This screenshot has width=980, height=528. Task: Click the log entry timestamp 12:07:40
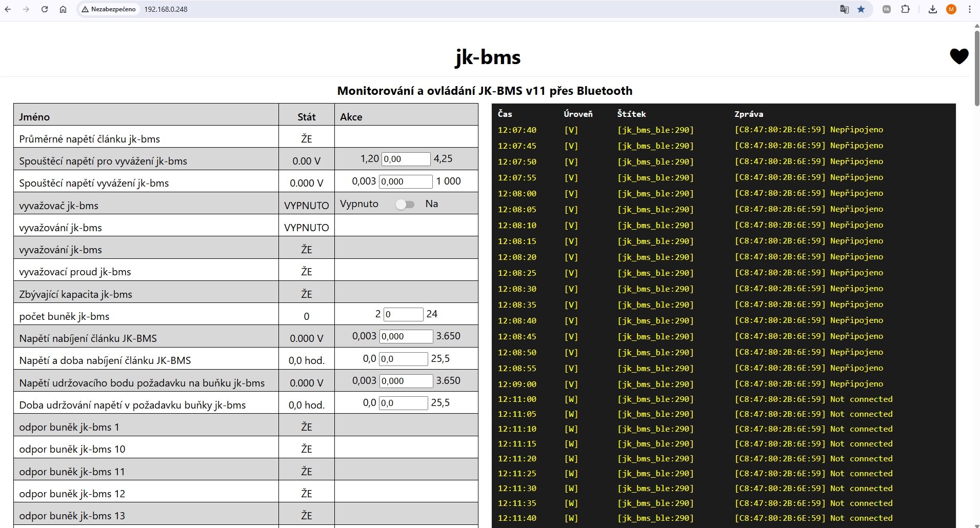[517, 130]
